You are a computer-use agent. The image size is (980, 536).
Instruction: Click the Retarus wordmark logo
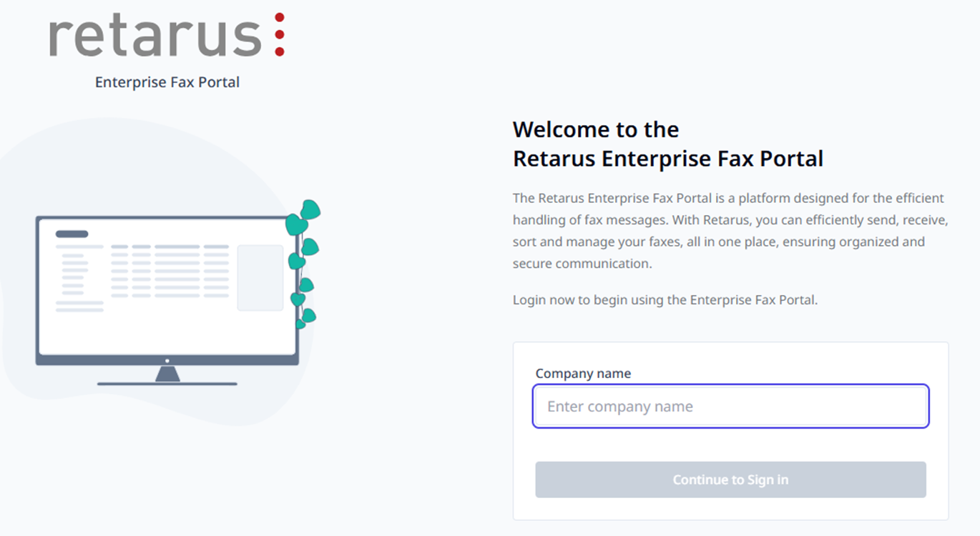pyautogui.click(x=156, y=36)
